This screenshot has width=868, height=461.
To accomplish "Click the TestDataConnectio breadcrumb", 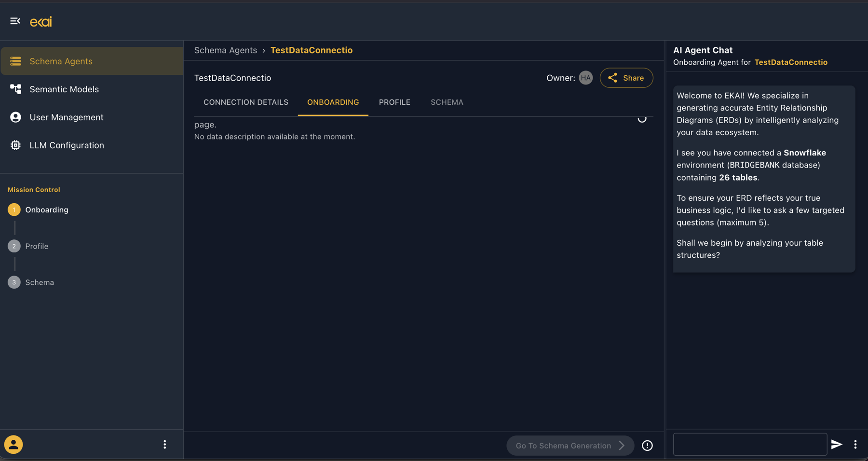I will click(x=312, y=50).
